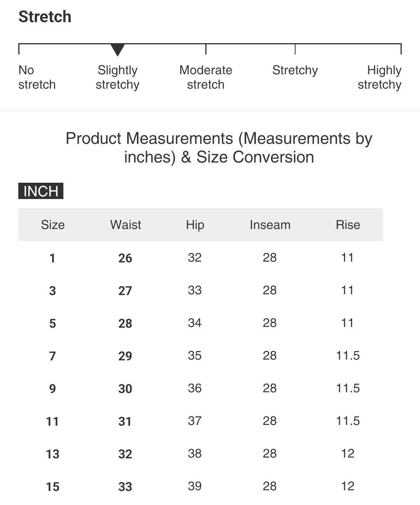
Task: Click the Size column header
Action: pos(53,225)
